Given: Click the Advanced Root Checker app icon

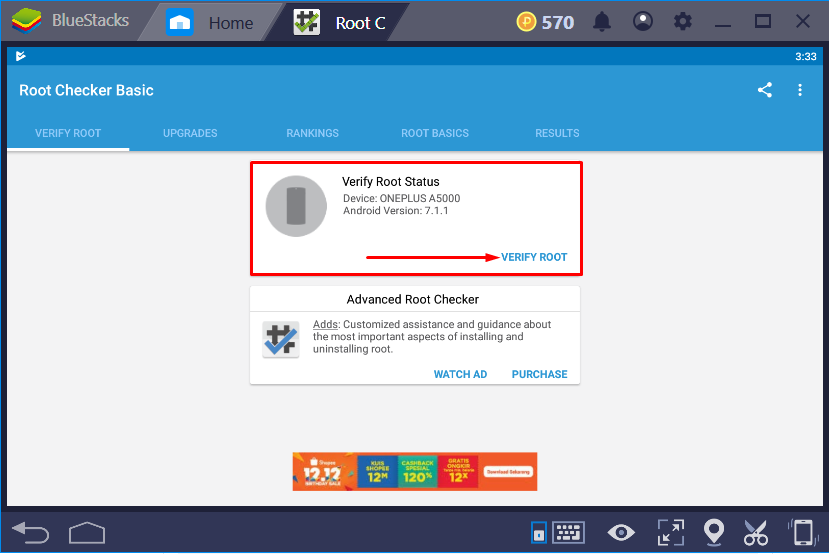Looking at the screenshot, I should [281, 339].
